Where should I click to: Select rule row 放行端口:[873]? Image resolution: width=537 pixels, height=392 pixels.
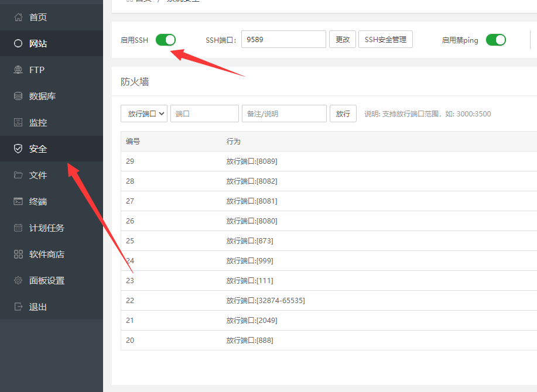(329, 241)
